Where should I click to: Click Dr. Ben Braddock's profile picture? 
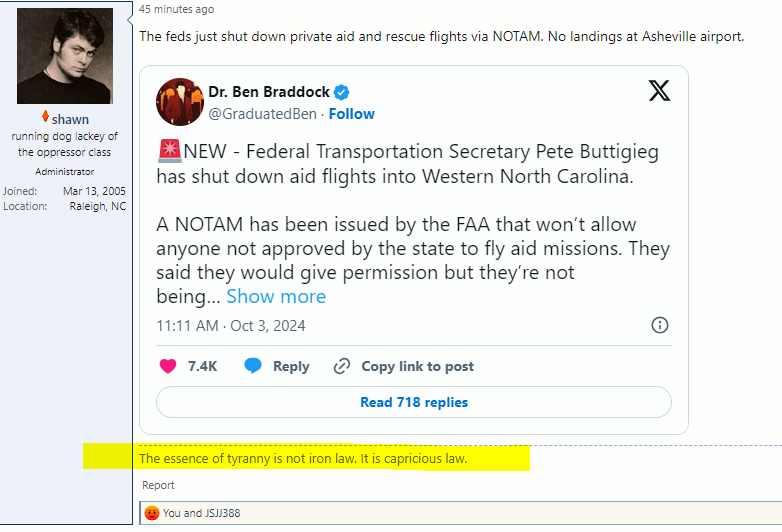click(180, 101)
